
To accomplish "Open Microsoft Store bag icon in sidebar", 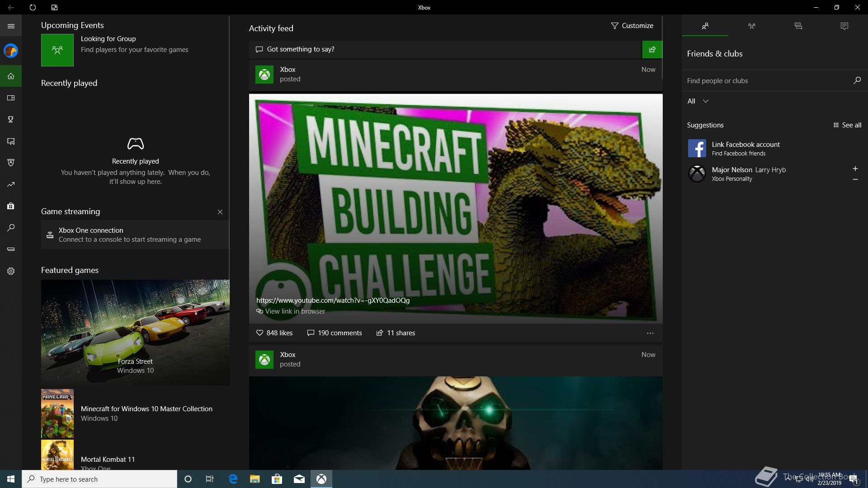I will coord(11,206).
